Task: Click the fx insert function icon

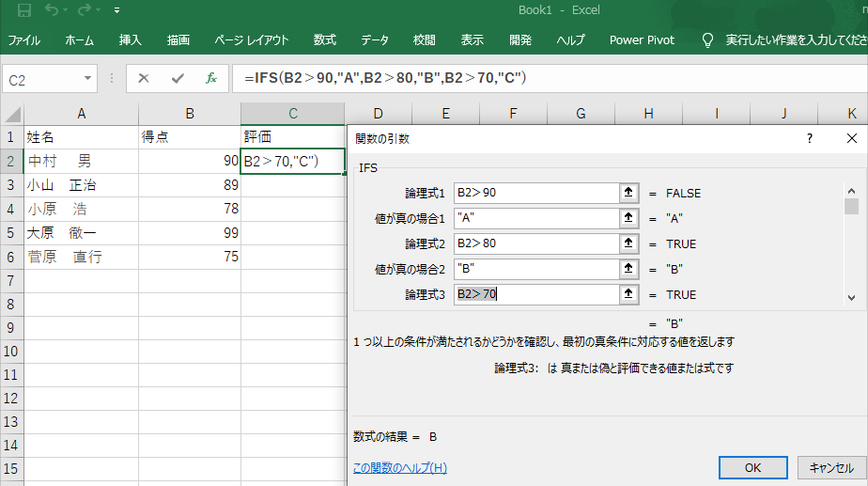Action: pyautogui.click(x=211, y=78)
